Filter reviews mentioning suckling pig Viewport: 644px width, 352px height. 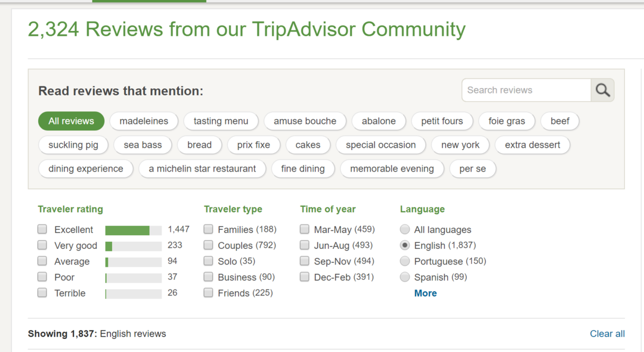tap(73, 145)
